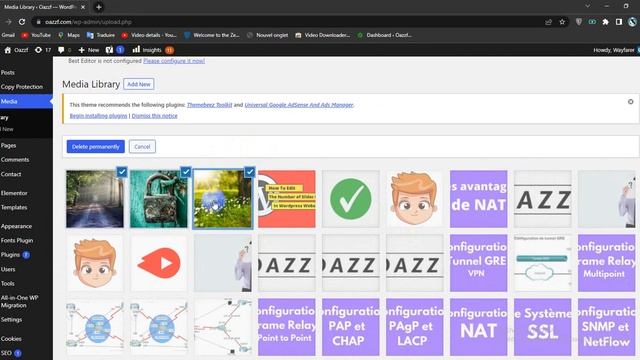Click Add New media button

tap(139, 84)
